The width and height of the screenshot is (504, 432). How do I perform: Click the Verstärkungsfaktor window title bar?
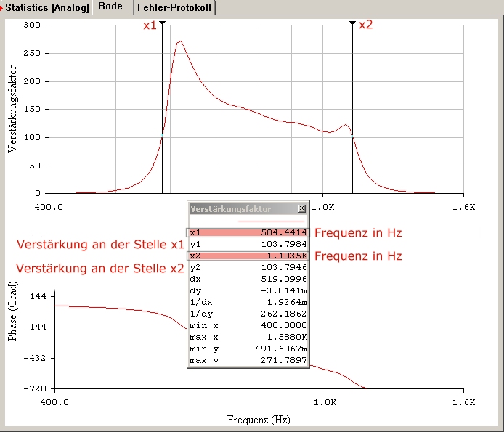(240, 209)
